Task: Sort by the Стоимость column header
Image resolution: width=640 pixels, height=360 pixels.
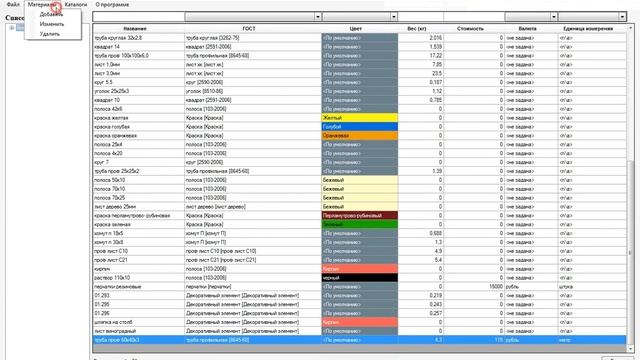Action: click(474, 29)
